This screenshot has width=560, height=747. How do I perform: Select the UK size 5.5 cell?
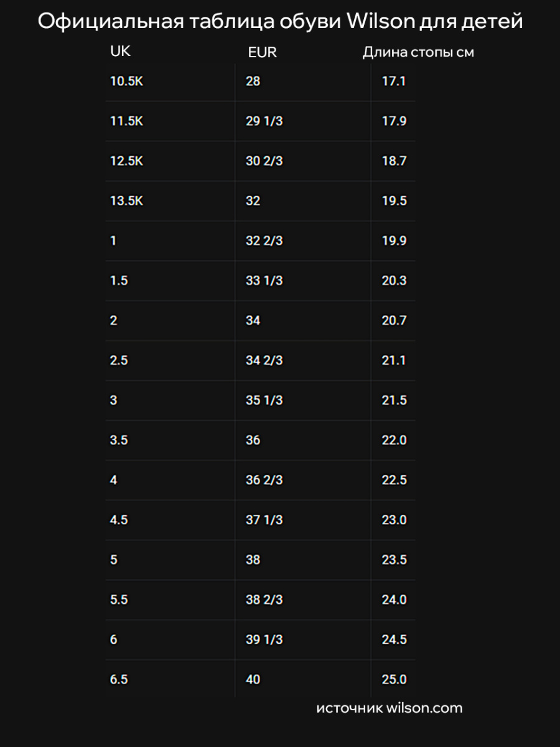[119, 599]
